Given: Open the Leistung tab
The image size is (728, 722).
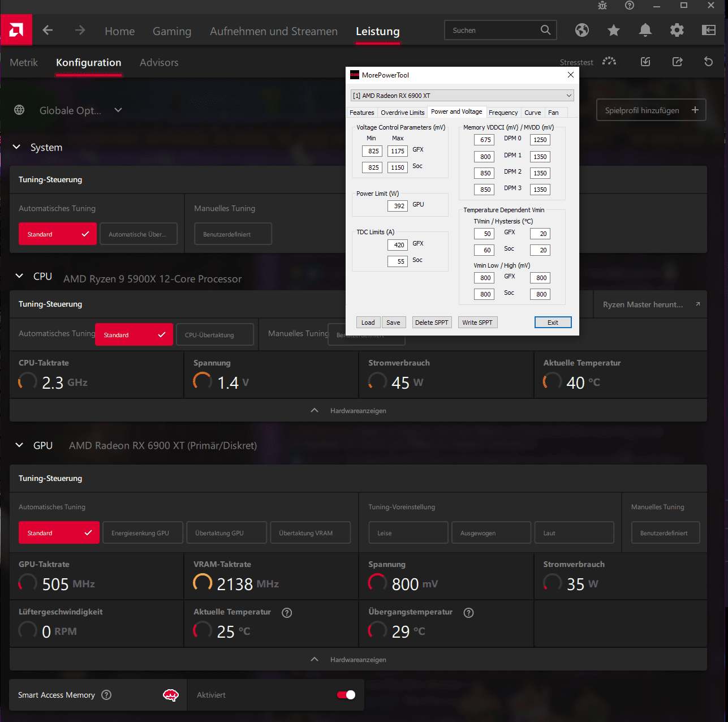Looking at the screenshot, I should click(x=377, y=31).
